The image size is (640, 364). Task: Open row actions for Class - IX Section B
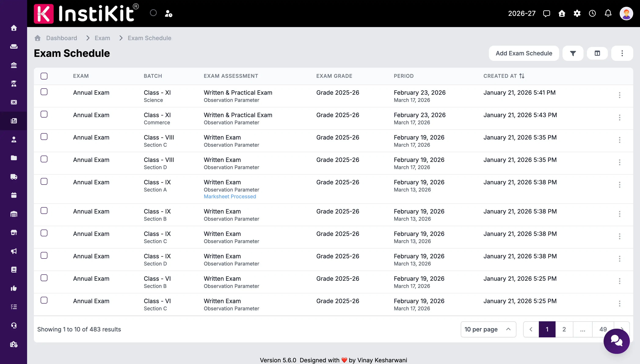[619, 214]
